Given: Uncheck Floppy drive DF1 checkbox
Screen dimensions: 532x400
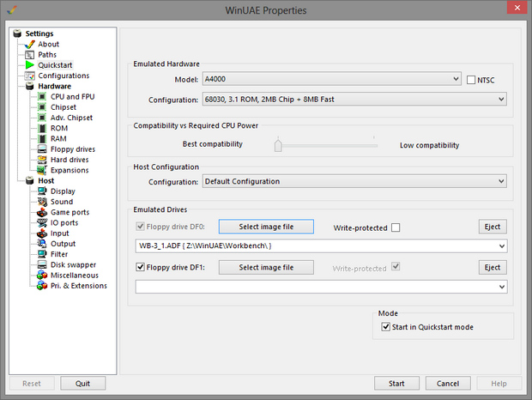Looking at the screenshot, I should tap(140, 267).
